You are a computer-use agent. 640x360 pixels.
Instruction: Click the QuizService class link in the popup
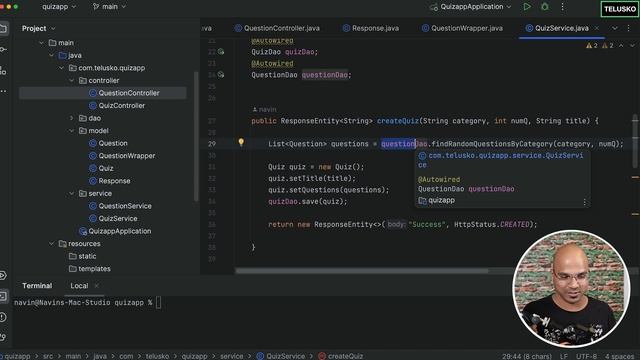(x=500, y=160)
